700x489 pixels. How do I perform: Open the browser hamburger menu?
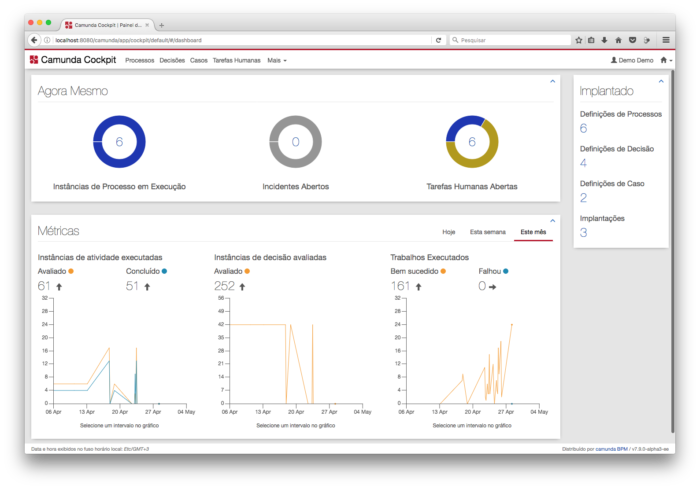[666, 40]
